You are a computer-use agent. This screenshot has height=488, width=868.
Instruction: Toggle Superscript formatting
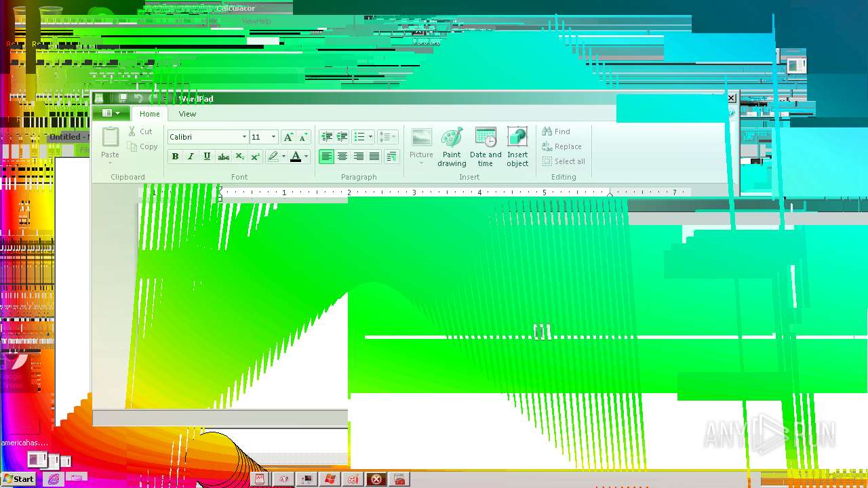point(256,157)
